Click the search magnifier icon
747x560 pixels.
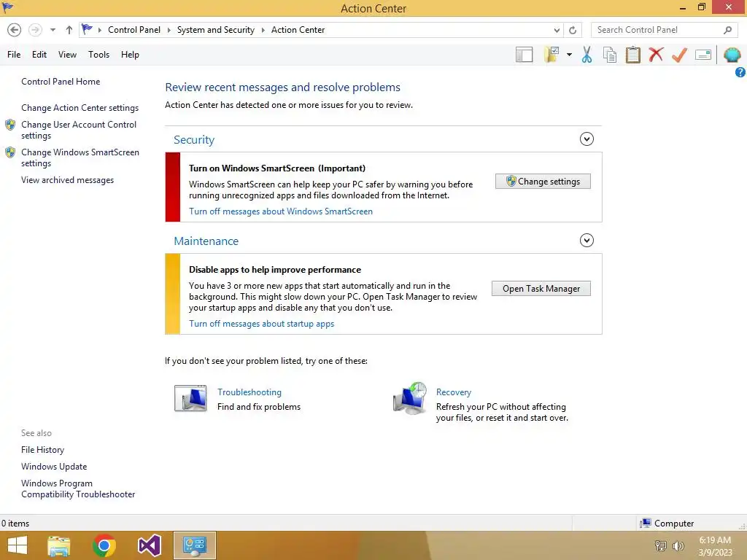point(727,30)
